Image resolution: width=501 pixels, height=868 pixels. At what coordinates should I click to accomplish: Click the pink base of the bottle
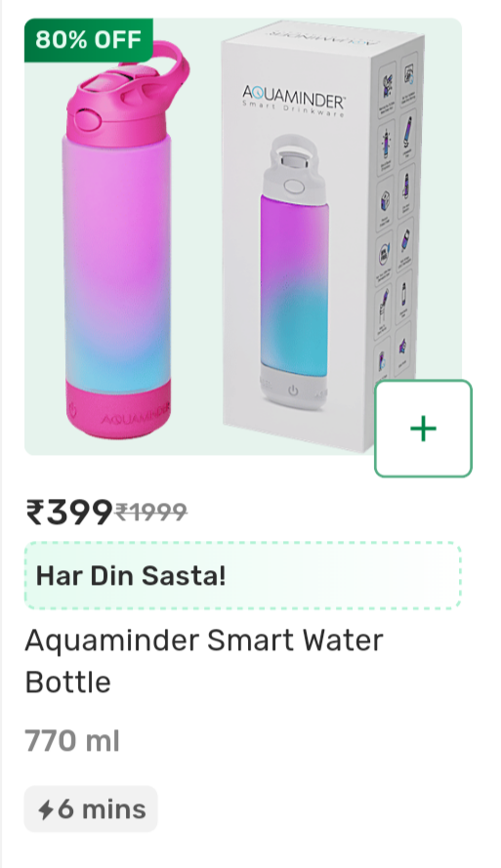[x=119, y=408]
